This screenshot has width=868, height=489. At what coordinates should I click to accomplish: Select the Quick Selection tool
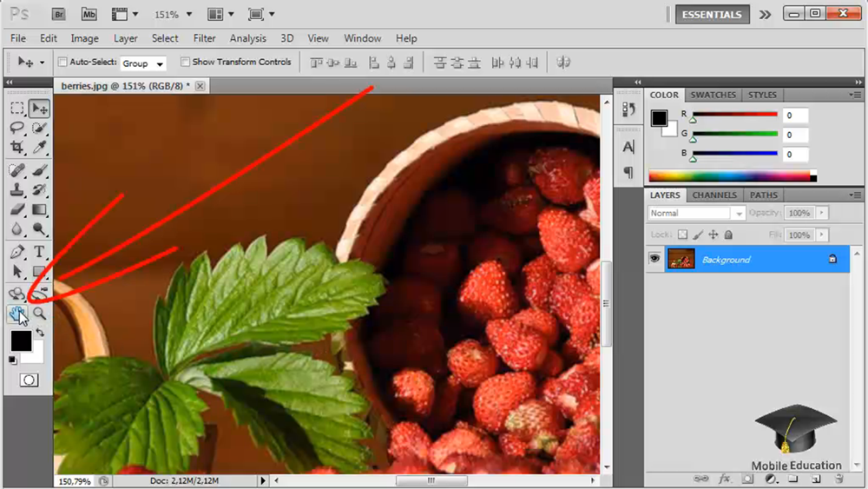(39, 128)
